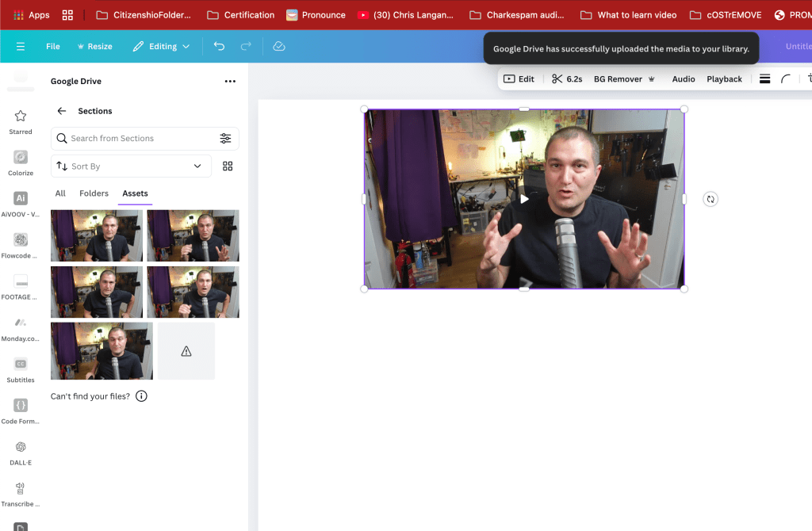Redo the last action
The width and height of the screenshot is (812, 531).
tap(246, 47)
